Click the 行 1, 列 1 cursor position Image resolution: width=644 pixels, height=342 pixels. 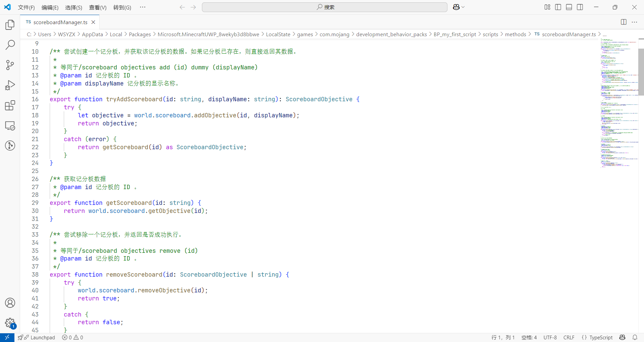(503, 337)
